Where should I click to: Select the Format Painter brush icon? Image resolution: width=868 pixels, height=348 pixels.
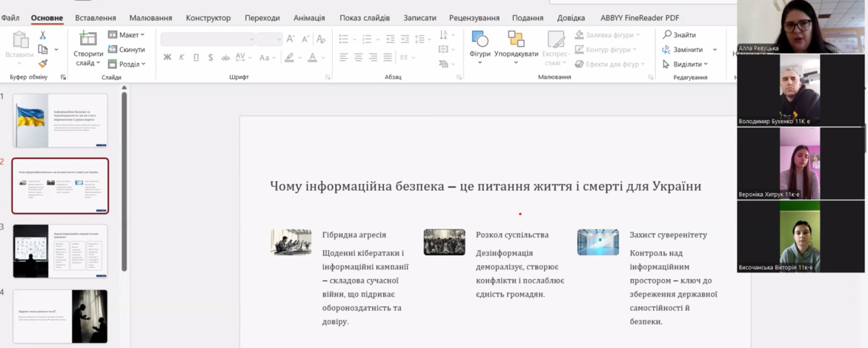click(43, 64)
